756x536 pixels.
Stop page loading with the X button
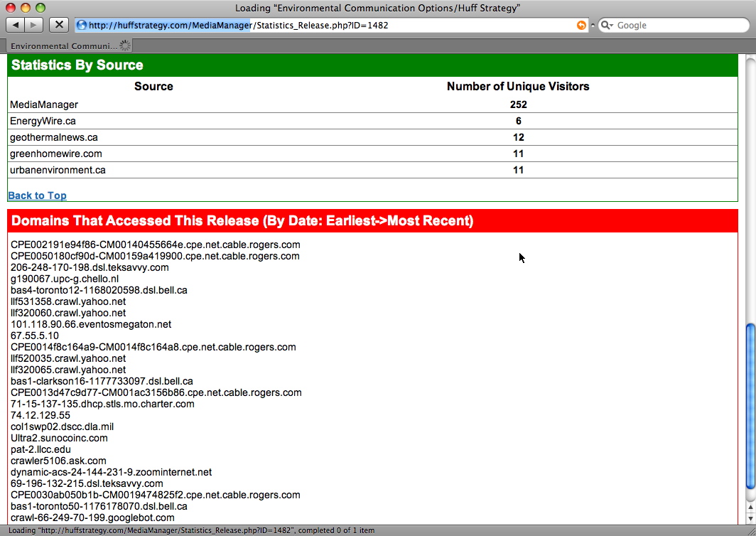59,25
